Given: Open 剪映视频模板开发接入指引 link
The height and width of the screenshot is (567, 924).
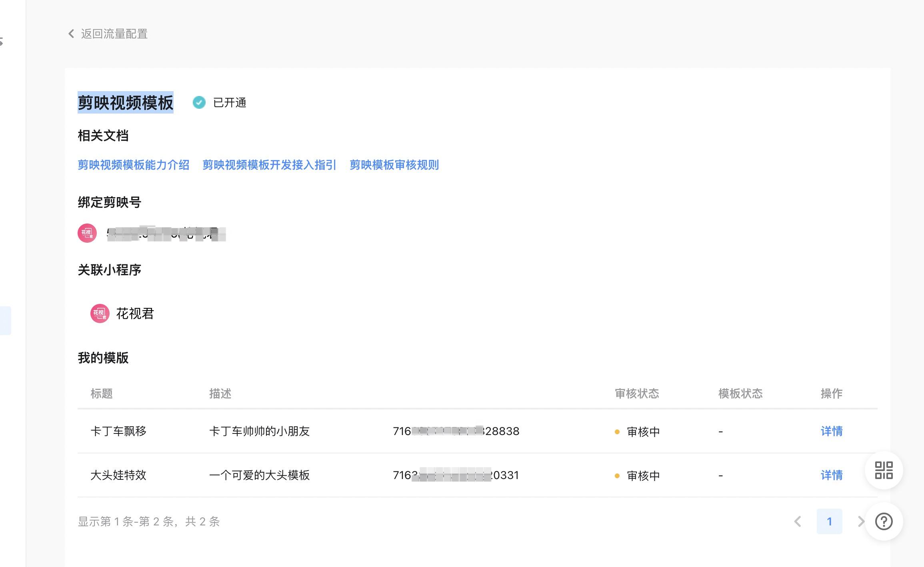Looking at the screenshot, I should pos(269,165).
